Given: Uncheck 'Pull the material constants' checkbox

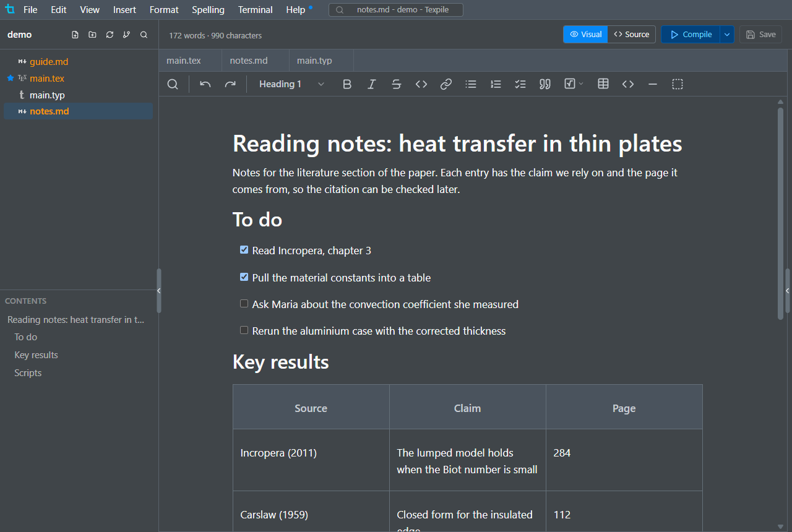Looking at the screenshot, I should pyautogui.click(x=244, y=277).
